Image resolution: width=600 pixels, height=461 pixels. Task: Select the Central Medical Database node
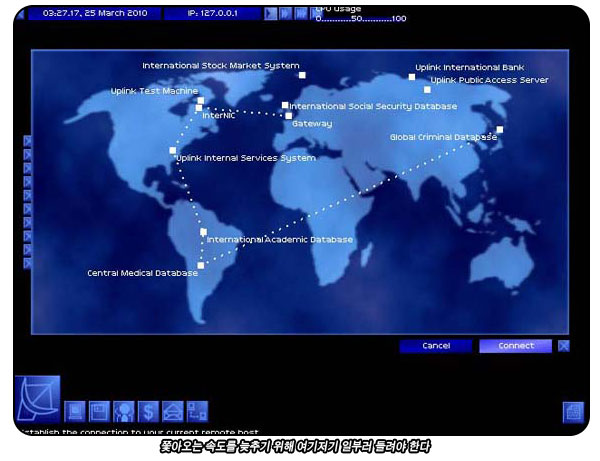pos(201,265)
